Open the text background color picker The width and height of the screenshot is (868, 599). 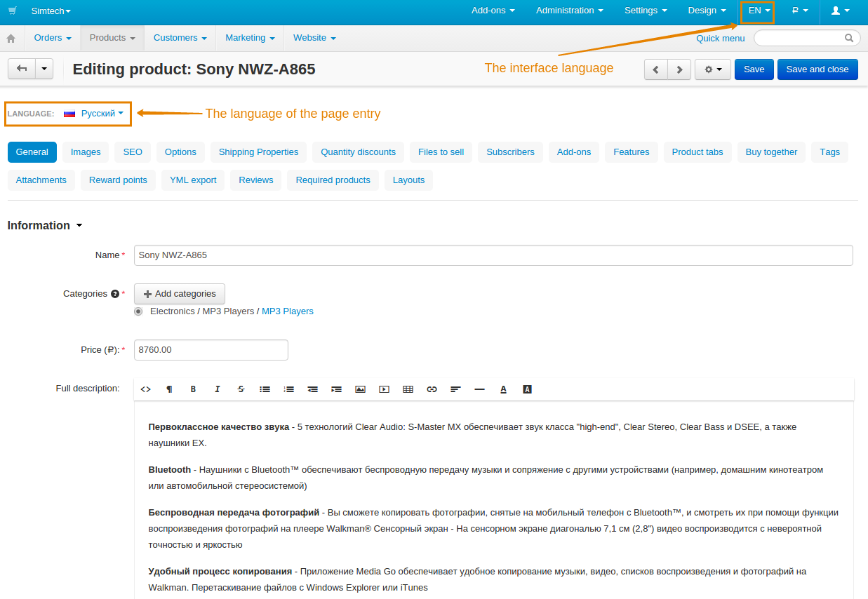coord(527,389)
